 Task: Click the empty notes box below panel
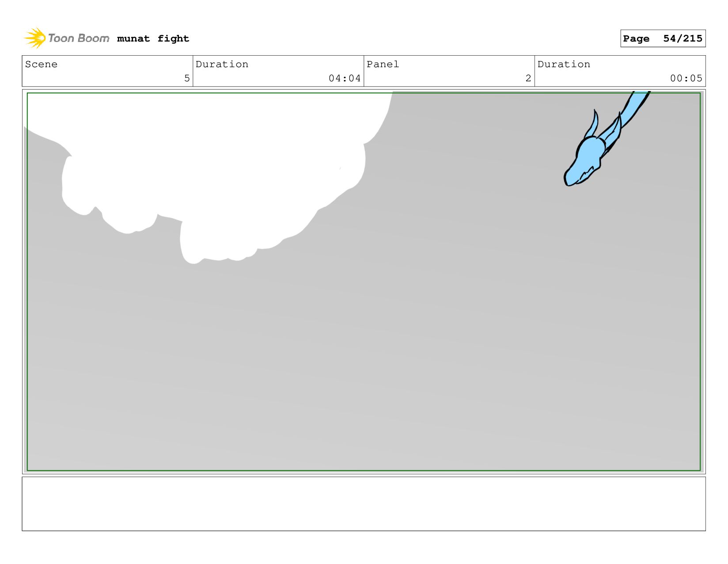pos(364,504)
